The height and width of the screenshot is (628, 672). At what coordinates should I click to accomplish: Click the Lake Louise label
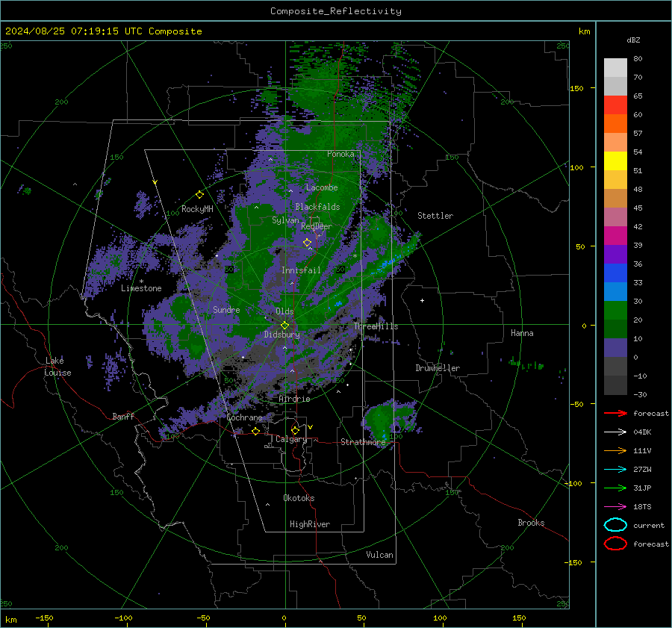pyautogui.click(x=58, y=367)
